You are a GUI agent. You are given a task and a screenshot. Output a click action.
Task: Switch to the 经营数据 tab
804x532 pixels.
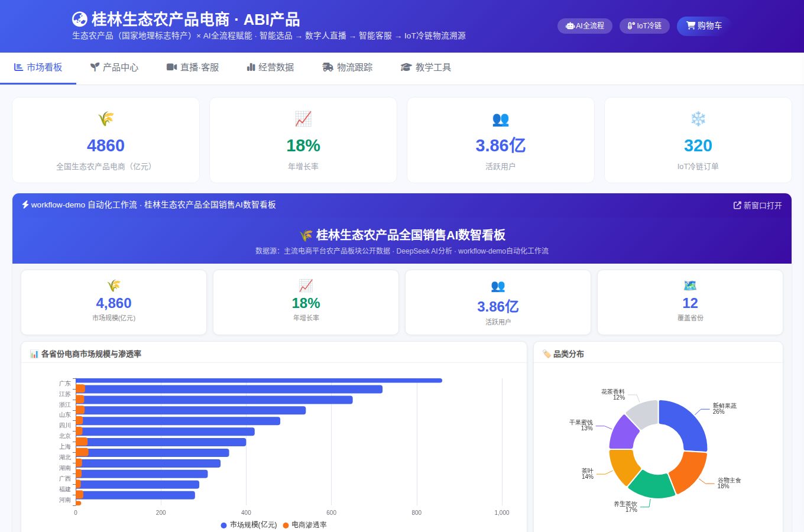coord(270,67)
